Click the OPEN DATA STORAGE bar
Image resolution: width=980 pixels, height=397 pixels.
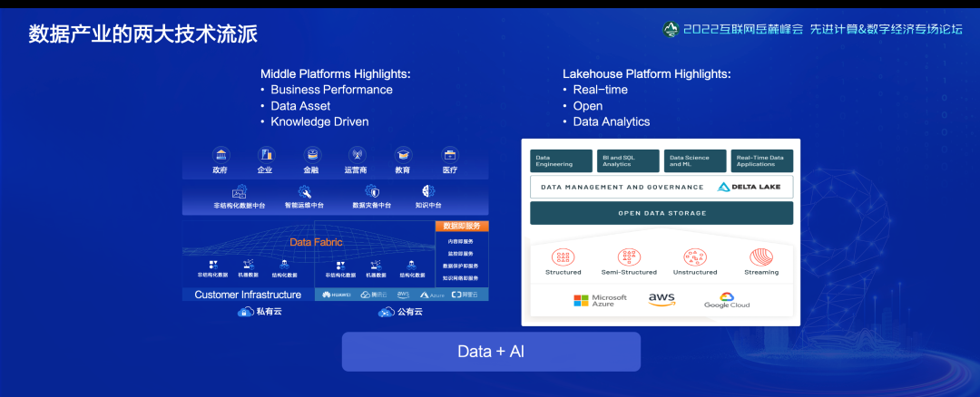point(661,213)
